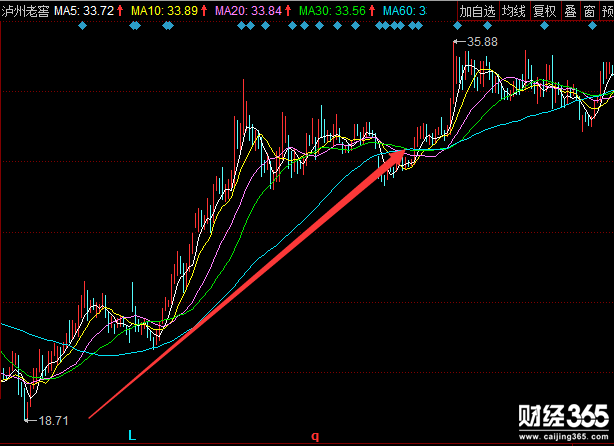Click the red up arrow after MA5 value
614x446 pixels.
pos(120,11)
